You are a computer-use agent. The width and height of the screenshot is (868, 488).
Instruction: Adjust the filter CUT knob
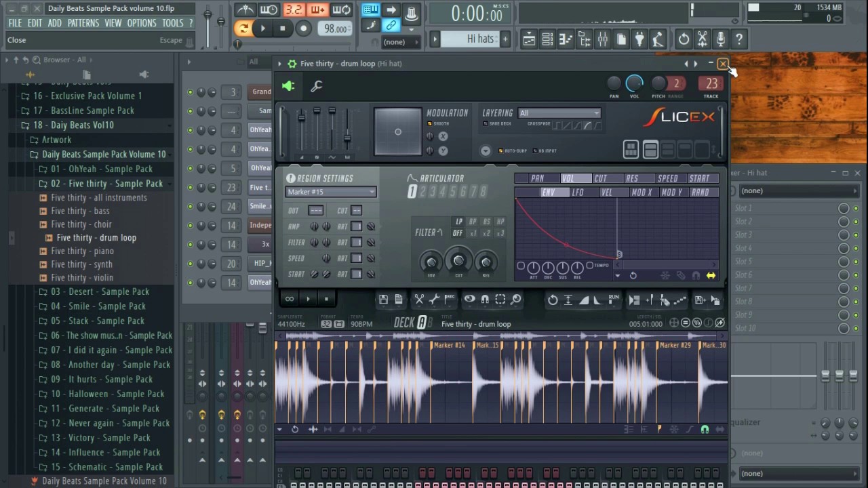[x=458, y=261]
